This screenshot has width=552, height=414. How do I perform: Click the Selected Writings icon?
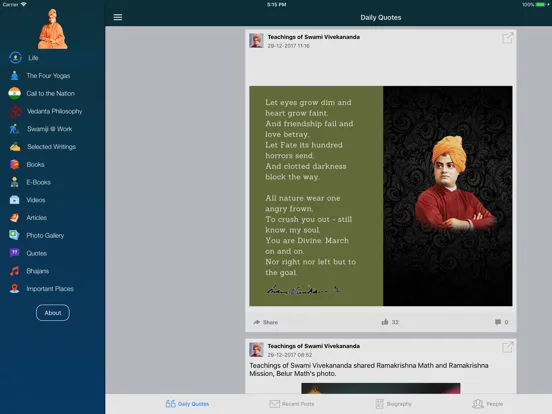(15, 146)
